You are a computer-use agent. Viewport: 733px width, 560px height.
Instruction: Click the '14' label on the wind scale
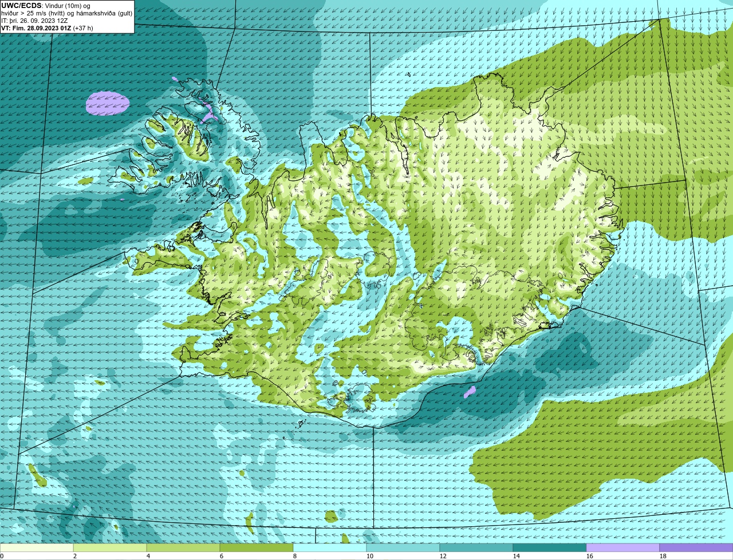(517, 556)
